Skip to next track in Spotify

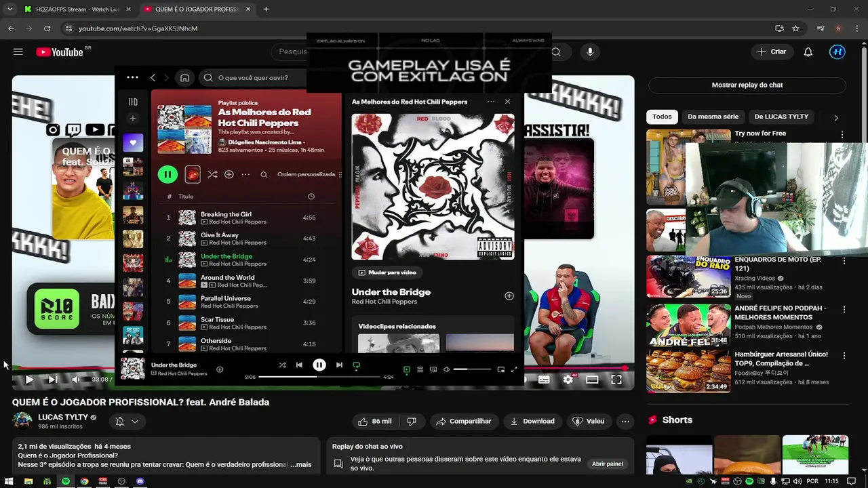click(339, 365)
